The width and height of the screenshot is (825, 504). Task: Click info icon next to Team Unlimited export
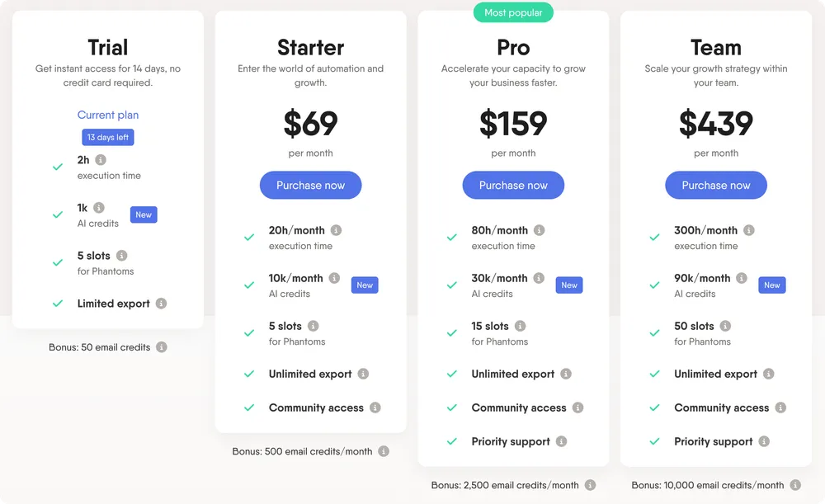pyautogui.click(x=769, y=374)
